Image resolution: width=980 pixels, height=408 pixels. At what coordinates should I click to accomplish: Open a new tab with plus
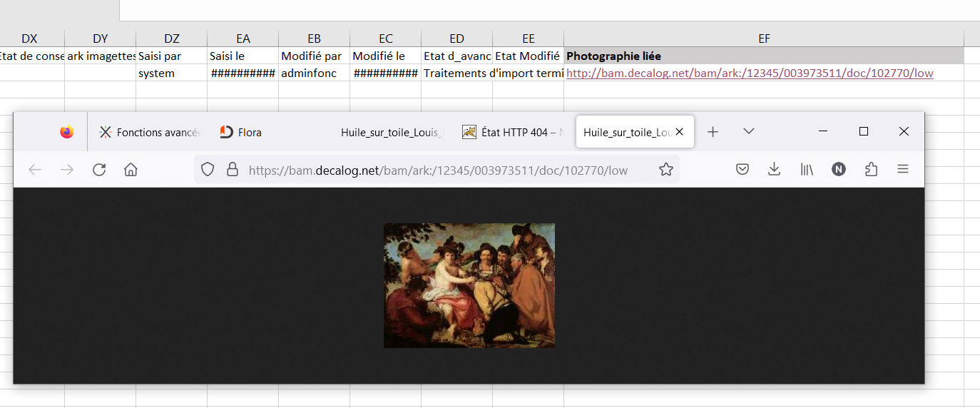713,132
